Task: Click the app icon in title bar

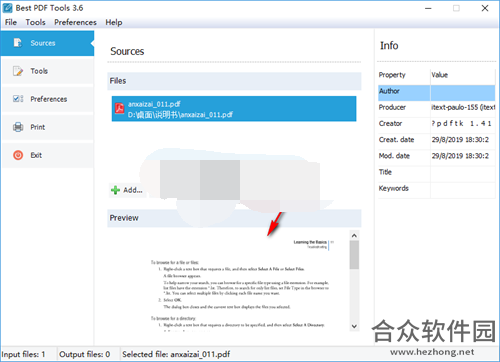Action: [7, 8]
